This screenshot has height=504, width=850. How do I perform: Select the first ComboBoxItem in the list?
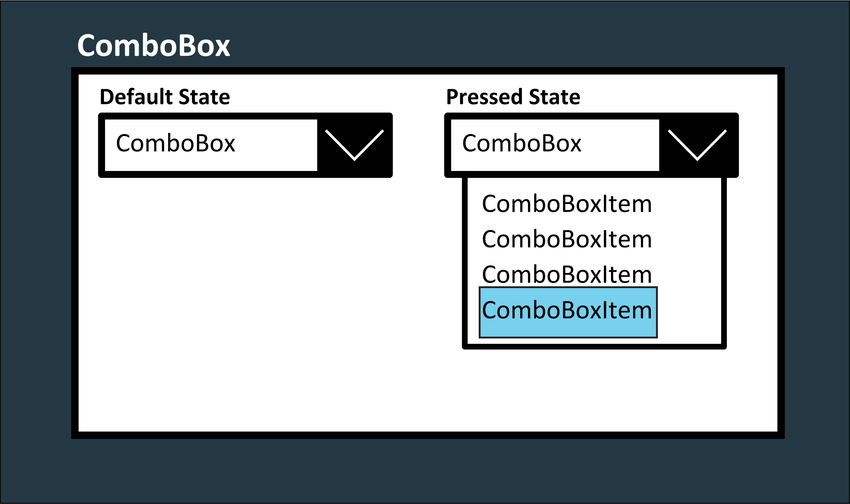(x=566, y=204)
